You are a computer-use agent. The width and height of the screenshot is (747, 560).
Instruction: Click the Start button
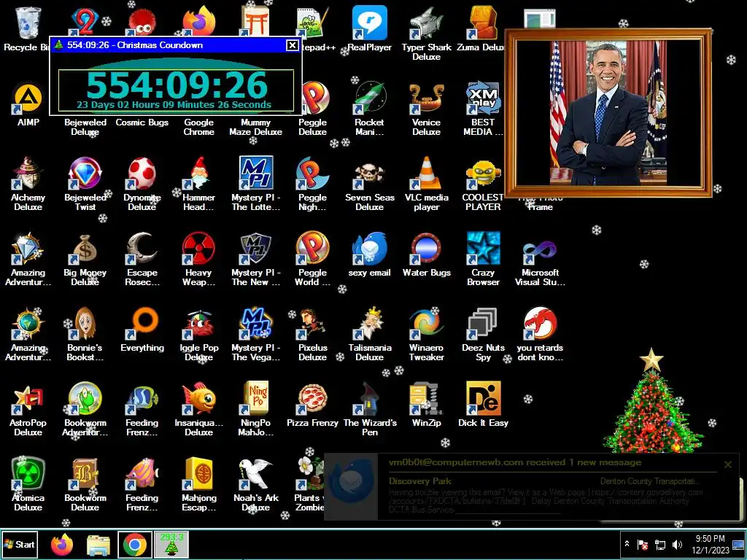19,544
